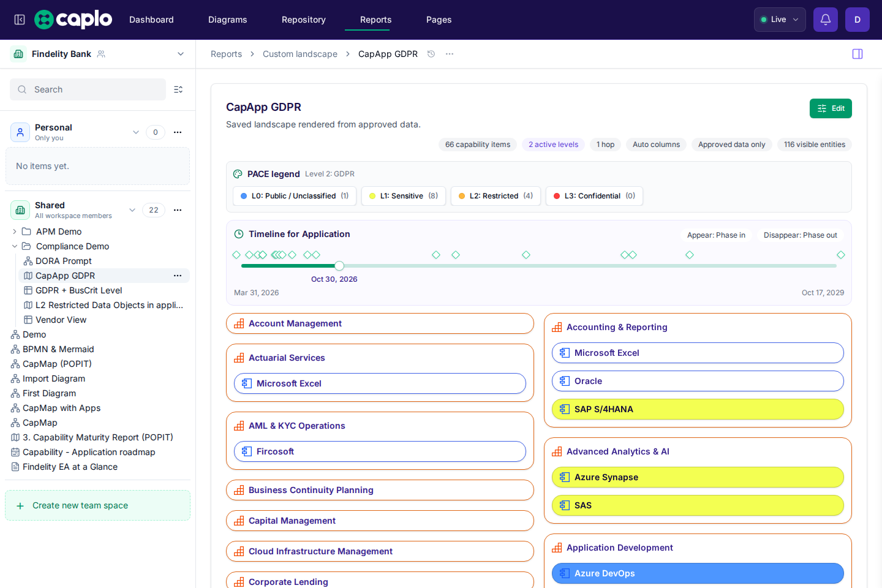The image size is (882, 588).
Task: Open the Repository menu
Action: (x=304, y=20)
